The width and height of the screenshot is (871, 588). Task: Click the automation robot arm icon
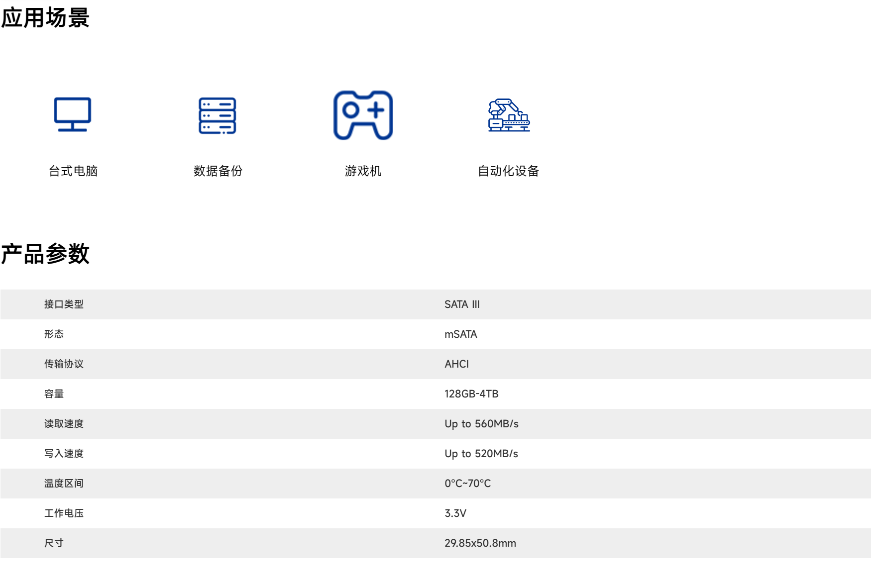[x=509, y=115]
